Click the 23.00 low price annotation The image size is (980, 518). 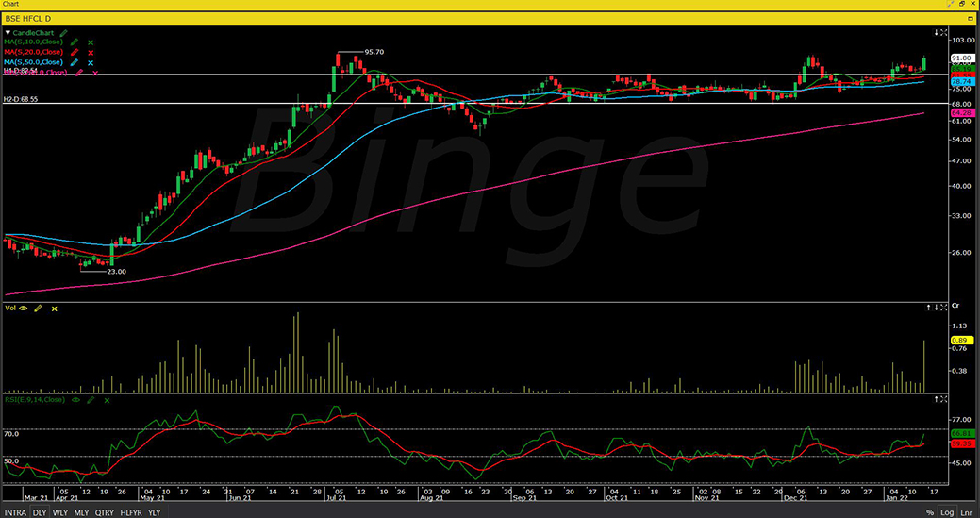click(117, 271)
